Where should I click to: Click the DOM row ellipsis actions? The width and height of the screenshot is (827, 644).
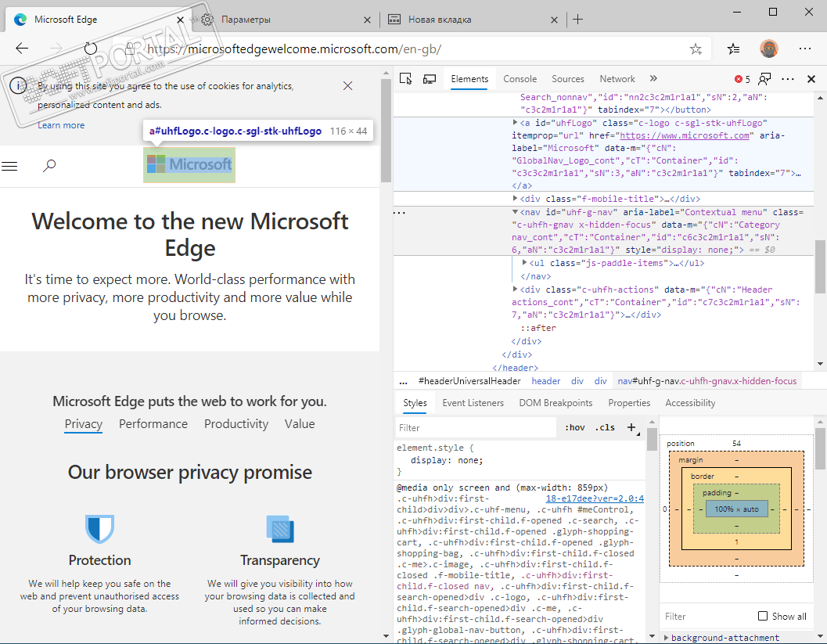coord(401,213)
